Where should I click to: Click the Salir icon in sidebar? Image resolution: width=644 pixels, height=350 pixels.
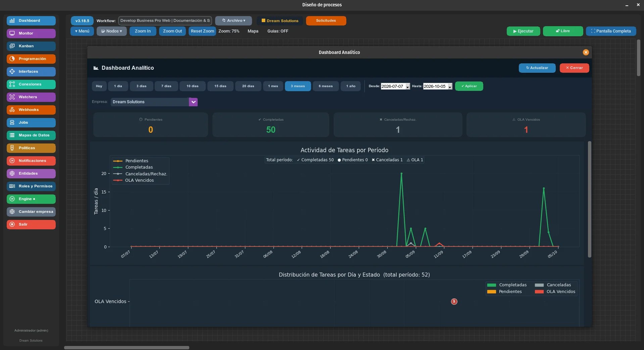[12, 224]
